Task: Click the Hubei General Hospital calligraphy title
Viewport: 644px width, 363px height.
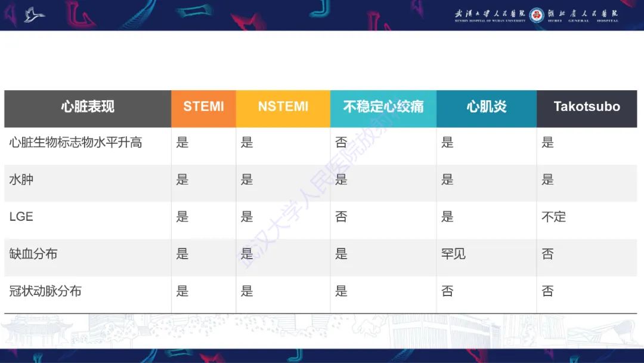Action: tap(583, 15)
